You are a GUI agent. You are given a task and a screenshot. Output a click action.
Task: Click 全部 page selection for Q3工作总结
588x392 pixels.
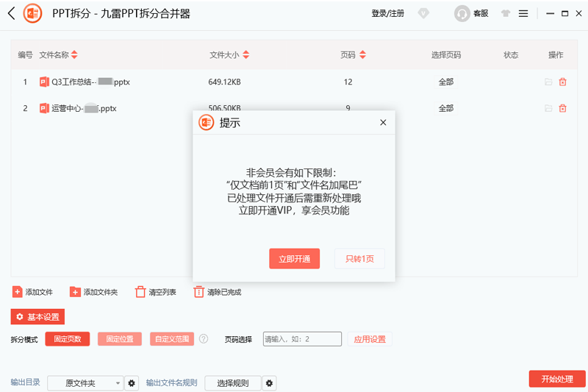click(446, 82)
